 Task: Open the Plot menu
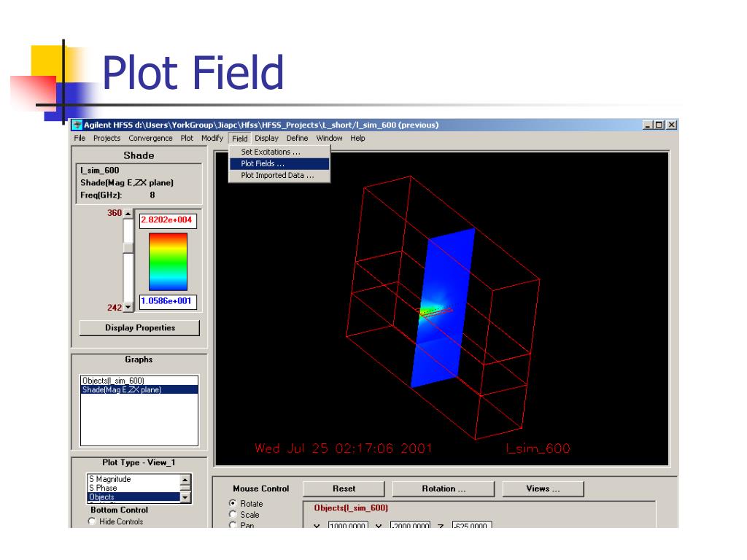pos(187,138)
